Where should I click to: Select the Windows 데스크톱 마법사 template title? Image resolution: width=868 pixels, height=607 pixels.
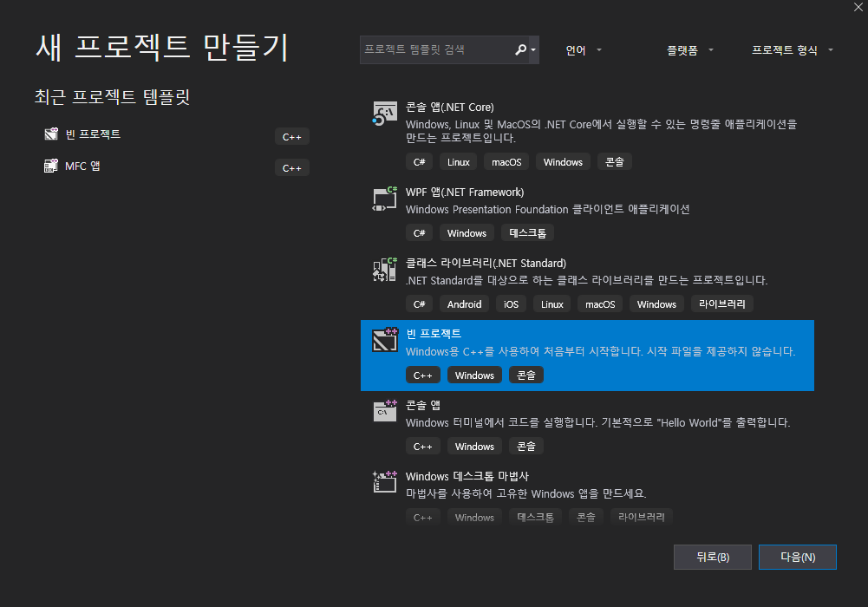467,476
